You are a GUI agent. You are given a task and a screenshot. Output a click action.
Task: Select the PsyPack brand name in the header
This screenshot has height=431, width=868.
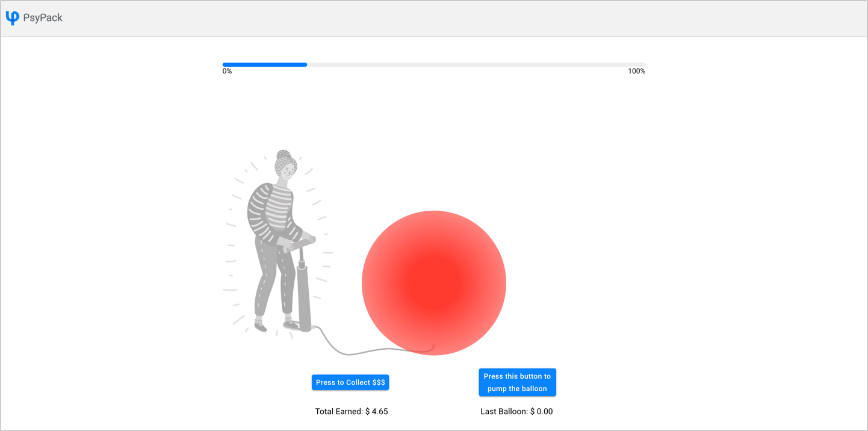(43, 17)
